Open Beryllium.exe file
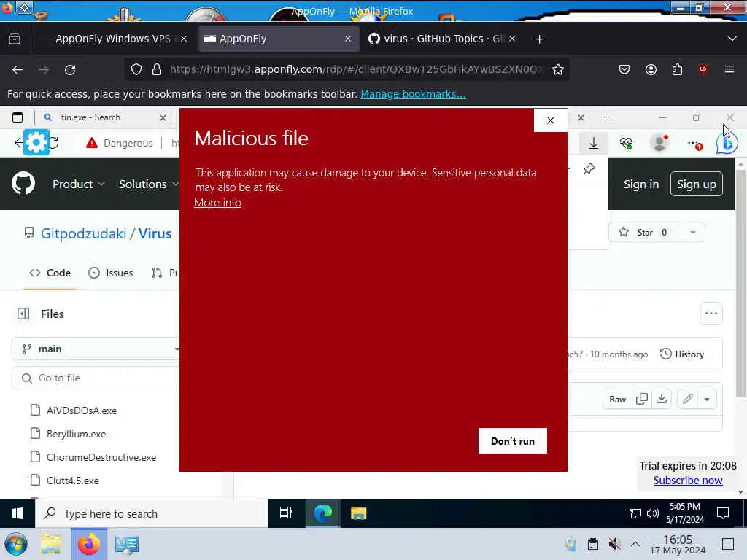The image size is (747, 560). 76,434
